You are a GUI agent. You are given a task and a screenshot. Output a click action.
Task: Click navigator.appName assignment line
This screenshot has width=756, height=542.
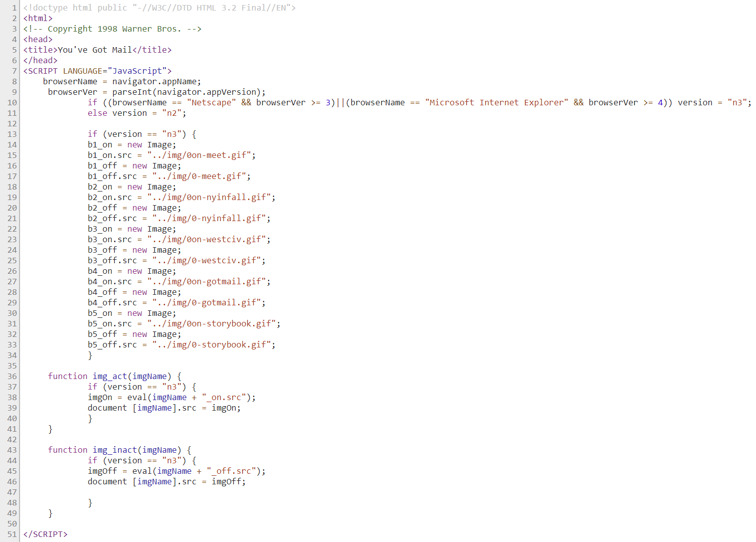[x=122, y=81]
